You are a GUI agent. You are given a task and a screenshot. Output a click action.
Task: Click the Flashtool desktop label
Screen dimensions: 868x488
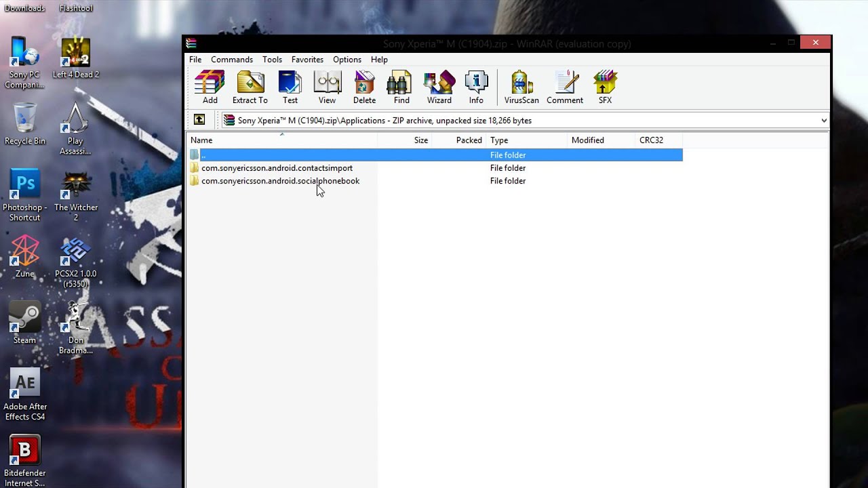tap(76, 8)
